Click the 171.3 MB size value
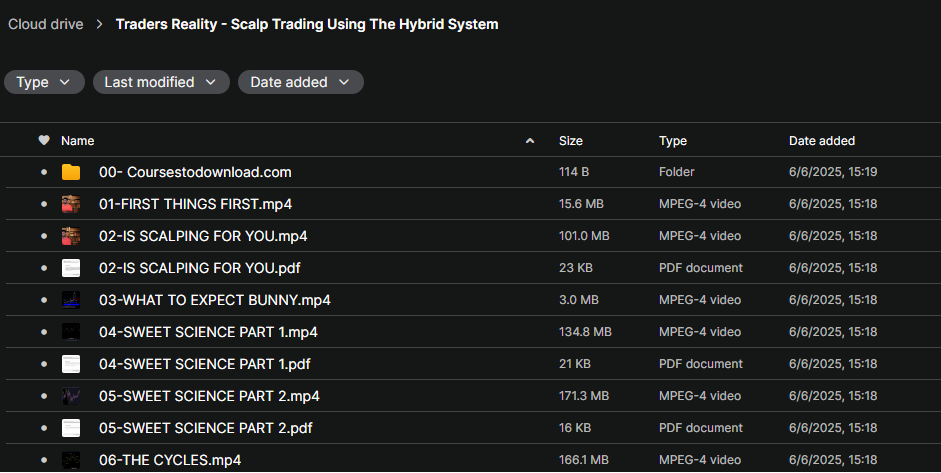941x473 pixels. (x=584, y=396)
